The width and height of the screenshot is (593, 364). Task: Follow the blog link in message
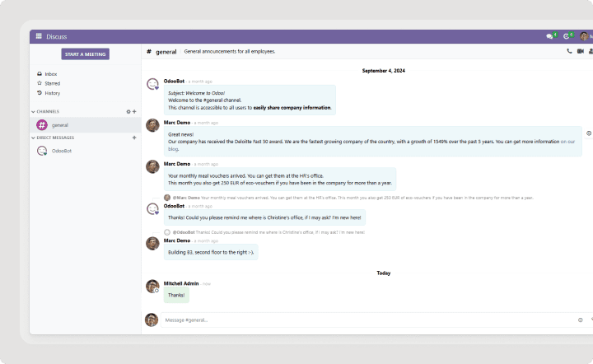pyautogui.click(x=173, y=149)
